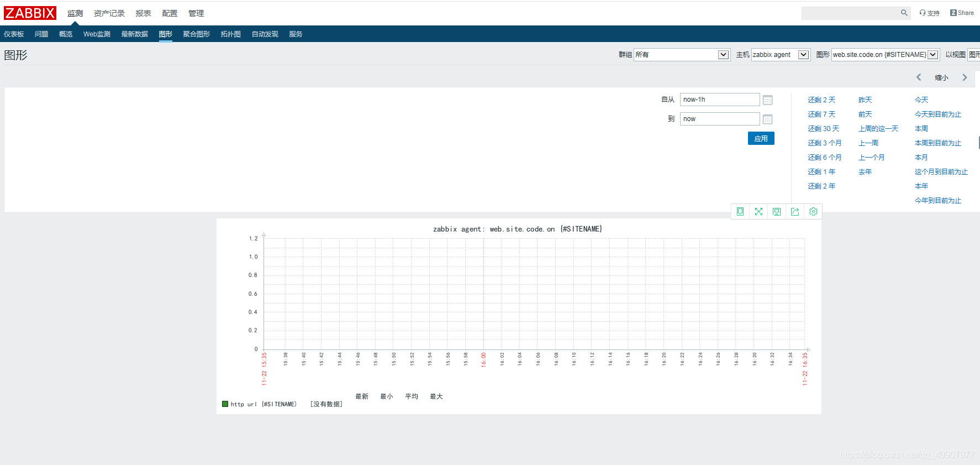980x465 pixels.
Task: Switch to the 问题 submenu tab
Action: click(x=41, y=34)
